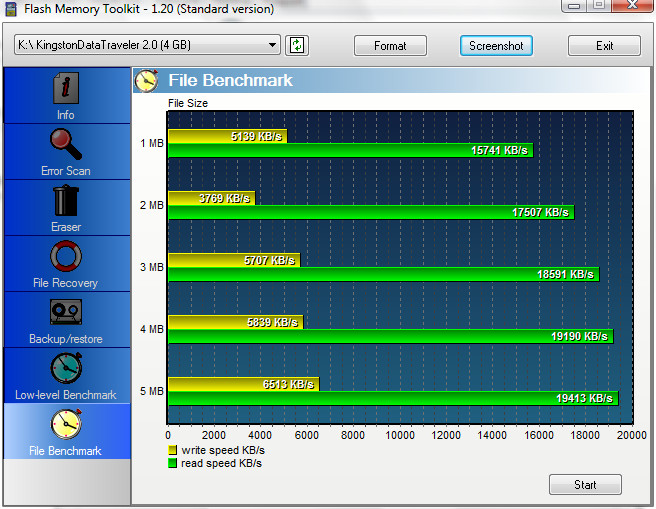Expand the KingstonDataTraveler drive dropdown
This screenshot has width=656, height=509.
tap(273, 45)
